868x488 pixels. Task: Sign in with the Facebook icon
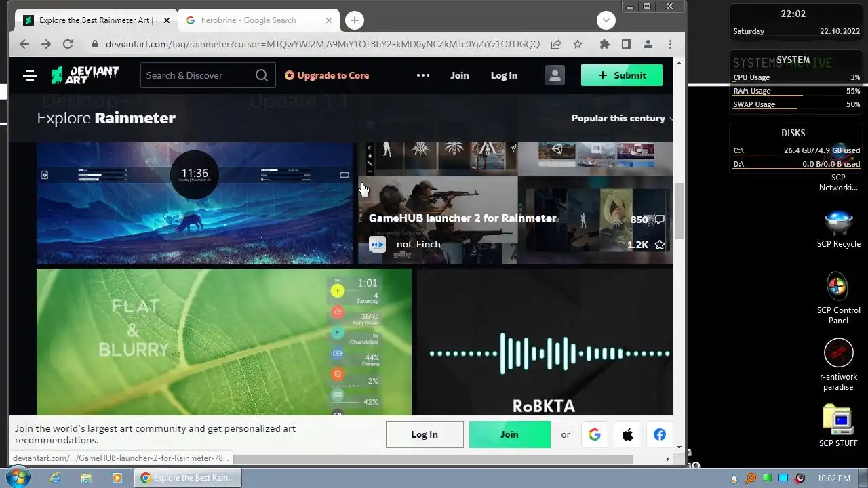pyautogui.click(x=660, y=434)
